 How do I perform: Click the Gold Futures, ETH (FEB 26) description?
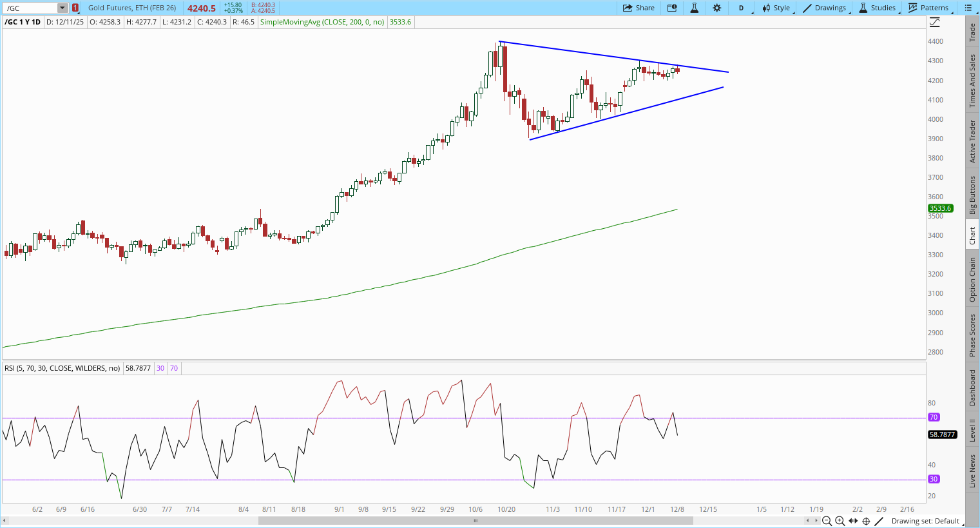click(132, 8)
